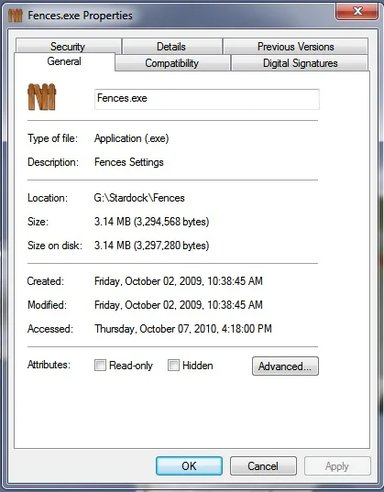The height and width of the screenshot is (492, 384).
Task: Click the Created date value
Action: tap(178, 281)
